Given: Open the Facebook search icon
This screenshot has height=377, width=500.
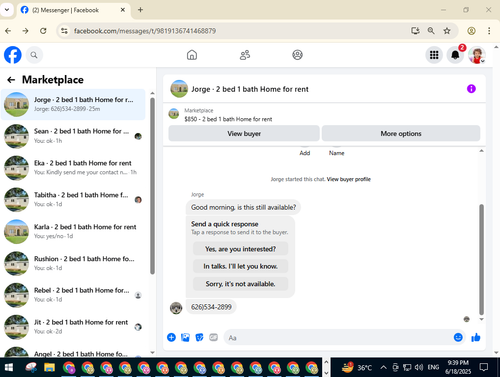Looking at the screenshot, I should (34, 55).
